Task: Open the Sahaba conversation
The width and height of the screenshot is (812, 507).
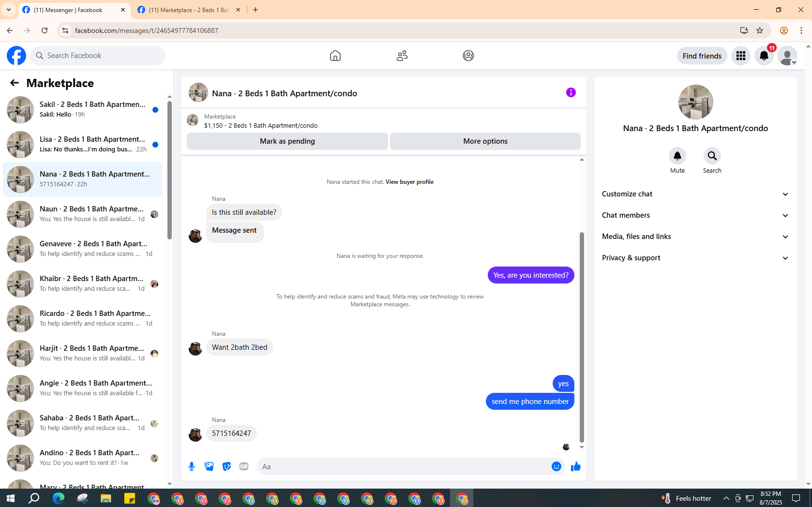Action: click(x=83, y=423)
